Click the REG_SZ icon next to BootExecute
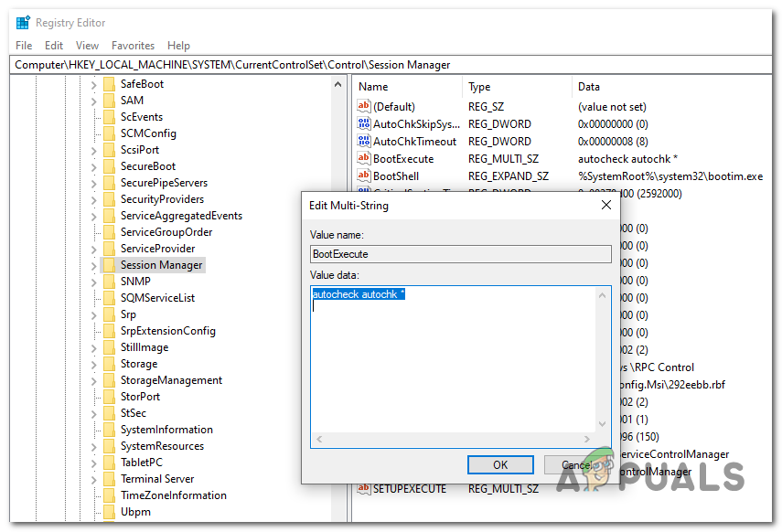This screenshot has height=532, width=782. click(364, 158)
